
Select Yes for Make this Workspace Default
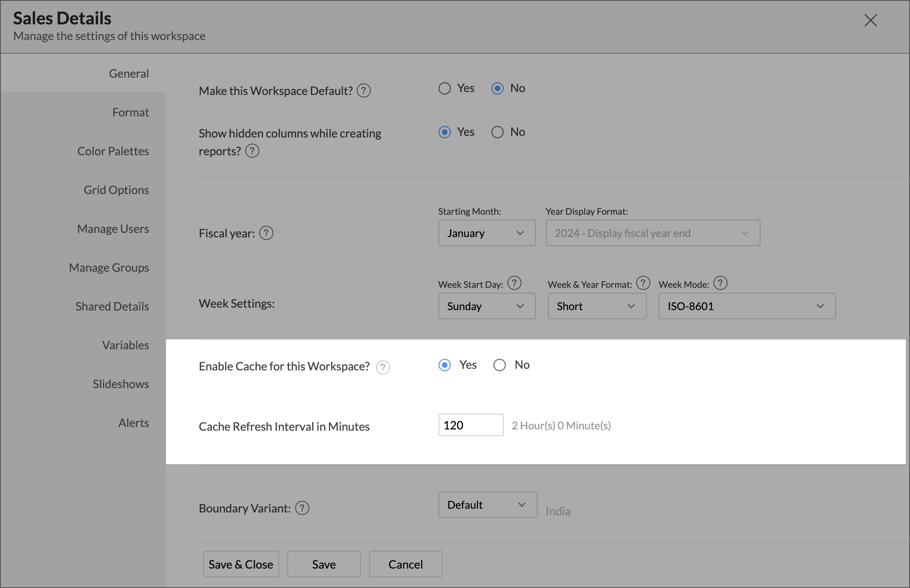[444, 88]
